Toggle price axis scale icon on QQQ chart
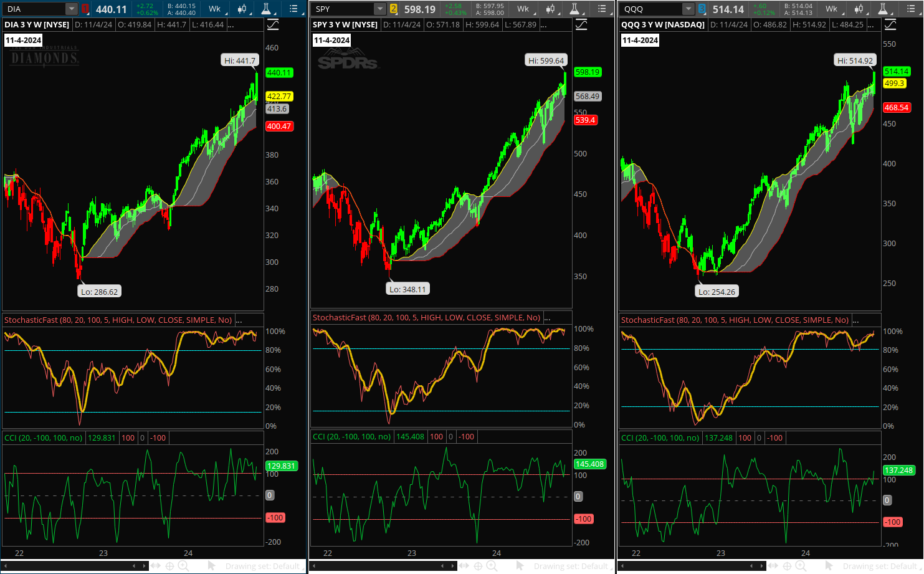 coord(890,24)
